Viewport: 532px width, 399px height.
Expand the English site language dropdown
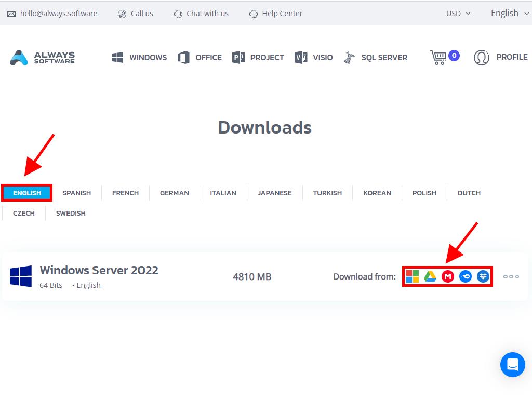(x=509, y=14)
